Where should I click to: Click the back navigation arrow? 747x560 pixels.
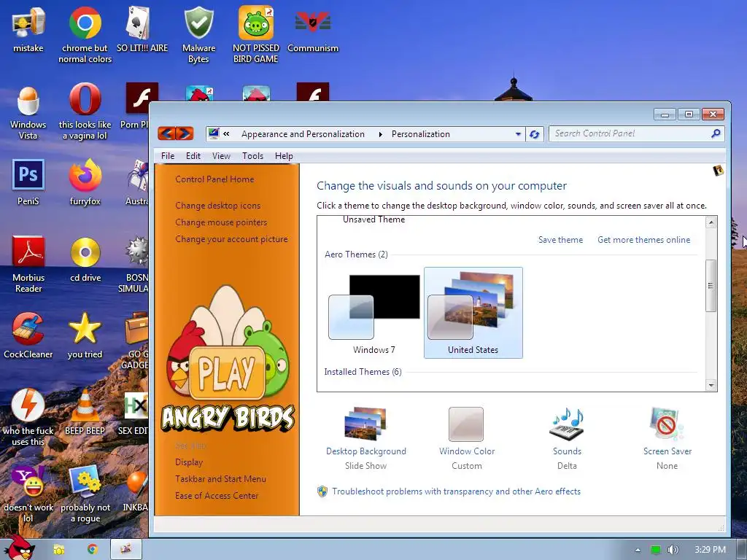(166, 133)
